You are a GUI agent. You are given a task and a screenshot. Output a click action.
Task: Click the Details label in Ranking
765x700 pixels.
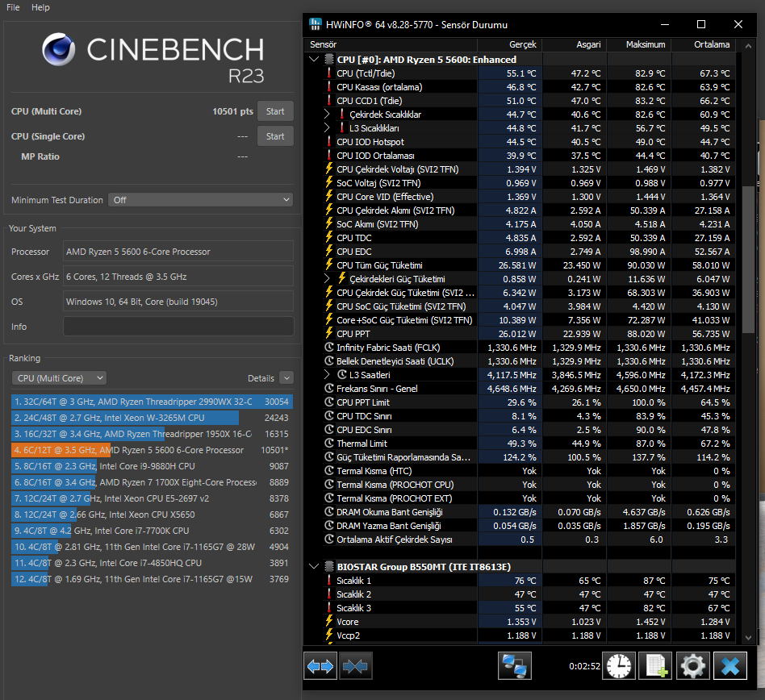(261, 378)
